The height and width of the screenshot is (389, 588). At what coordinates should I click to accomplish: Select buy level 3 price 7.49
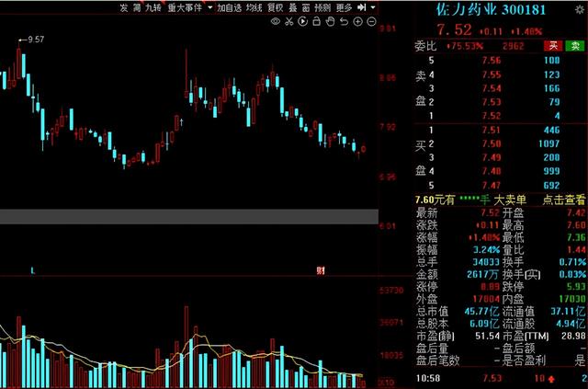492,157
